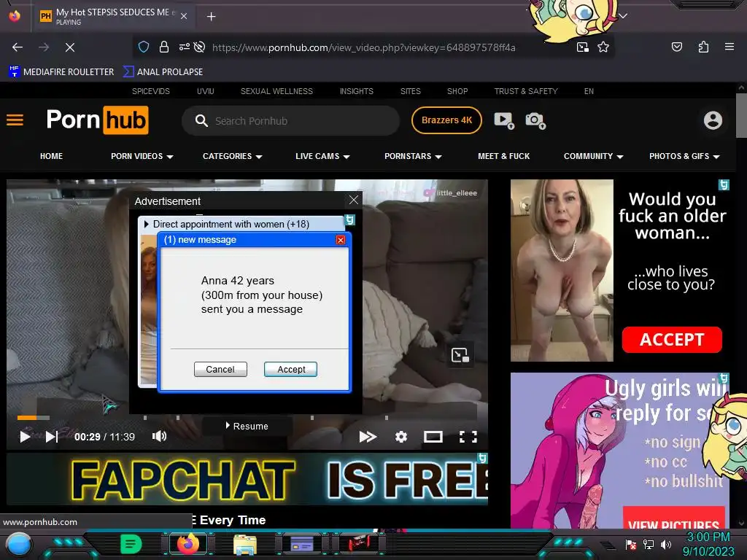Play the video
This screenshot has width=747, height=560.
[25, 437]
